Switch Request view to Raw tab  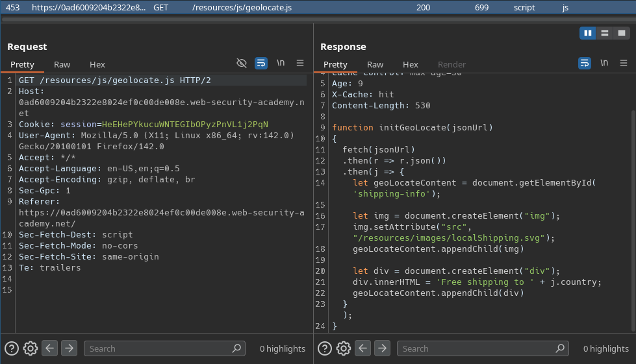click(62, 64)
